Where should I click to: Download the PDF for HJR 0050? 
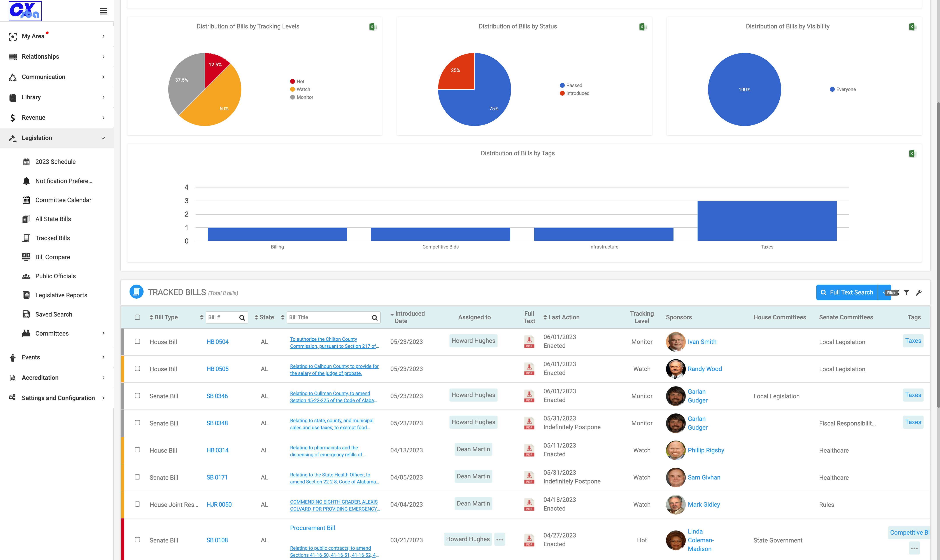click(x=529, y=504)
